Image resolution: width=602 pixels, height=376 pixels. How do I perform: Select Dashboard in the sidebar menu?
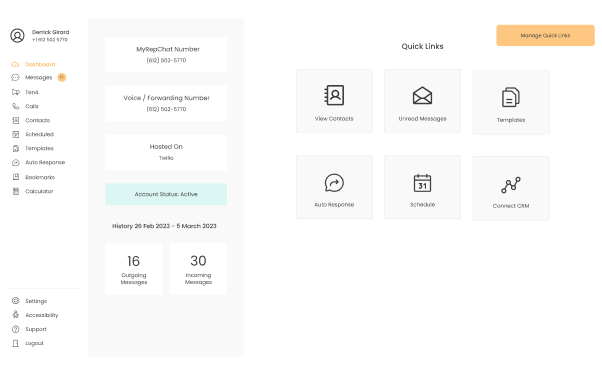33,64
